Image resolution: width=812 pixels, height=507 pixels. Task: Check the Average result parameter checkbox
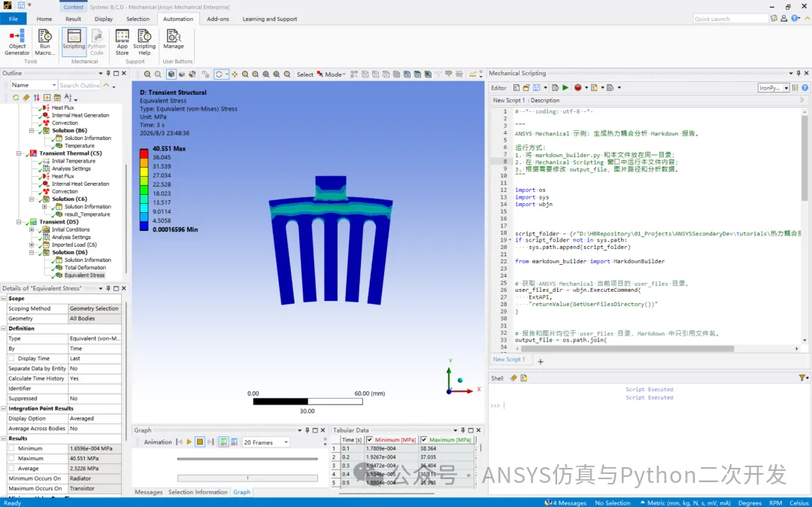pos(11,468)
